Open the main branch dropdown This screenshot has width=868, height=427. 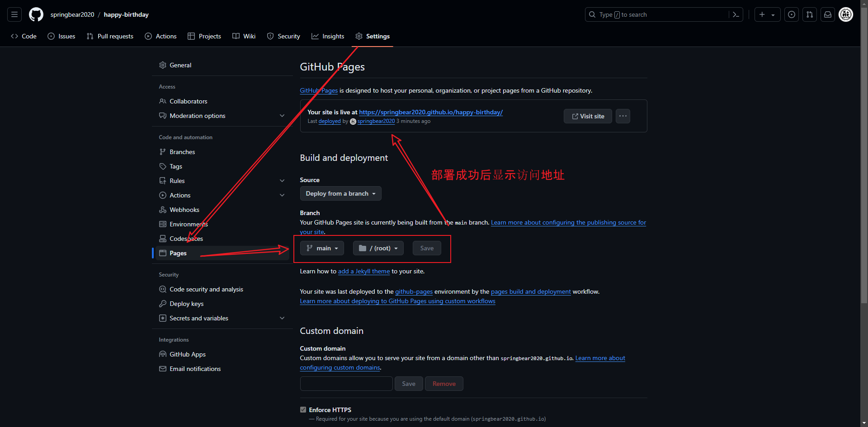pos(322,248)
